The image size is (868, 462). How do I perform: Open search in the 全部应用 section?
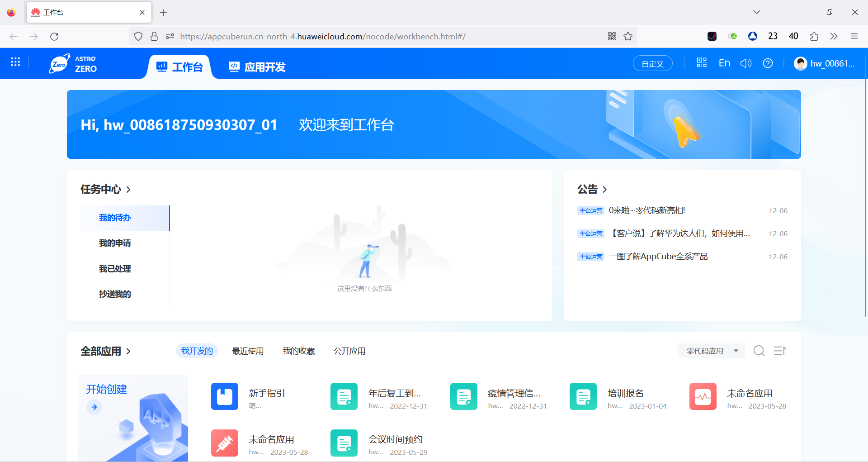pos(759,351)
